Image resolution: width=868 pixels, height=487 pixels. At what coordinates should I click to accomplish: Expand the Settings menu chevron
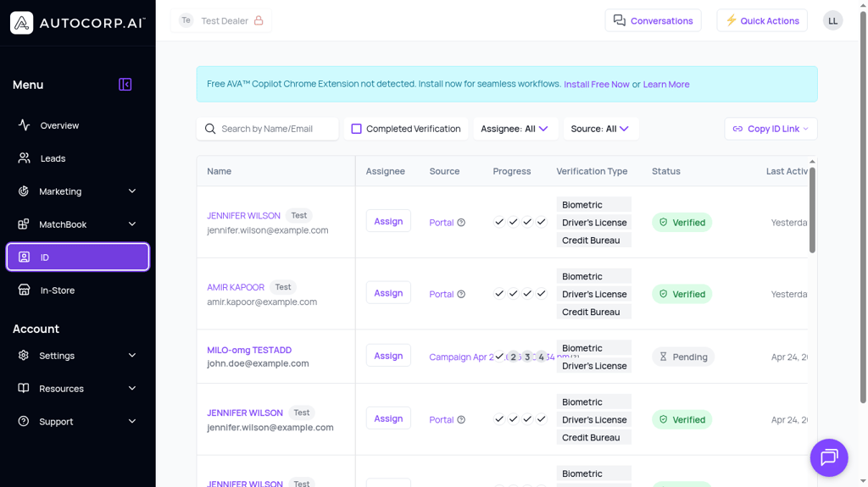[132, 355]
